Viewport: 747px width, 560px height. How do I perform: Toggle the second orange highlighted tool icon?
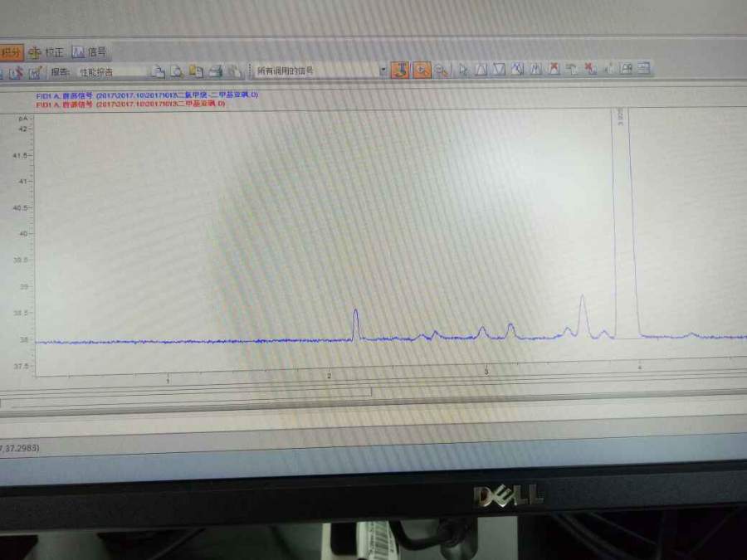pyautogui.click(x=422, y=70)
